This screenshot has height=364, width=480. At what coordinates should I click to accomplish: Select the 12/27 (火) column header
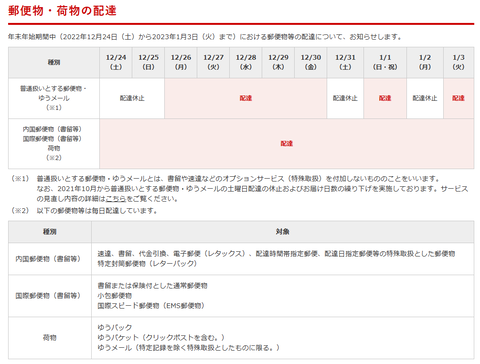tap(213, 62)
